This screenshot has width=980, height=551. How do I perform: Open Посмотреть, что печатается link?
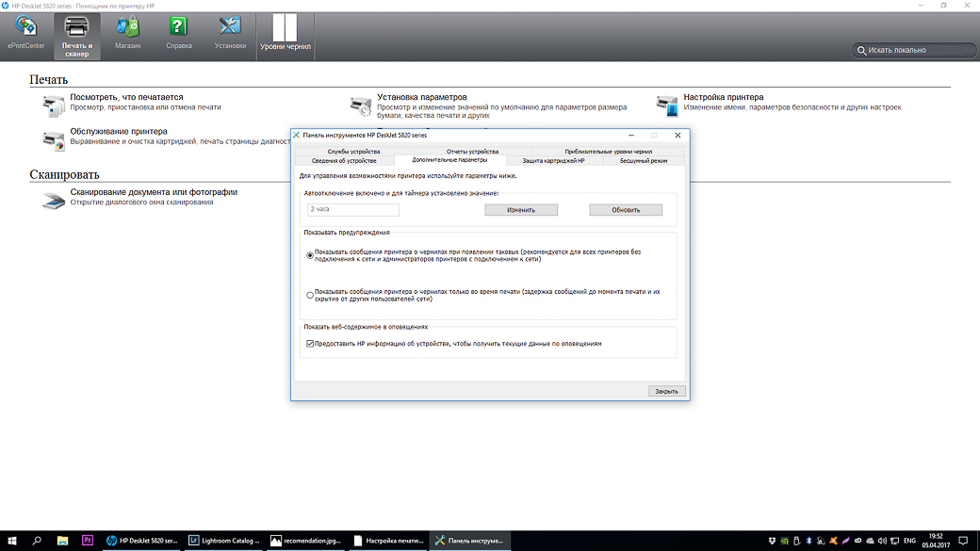[x=127, y=97]
